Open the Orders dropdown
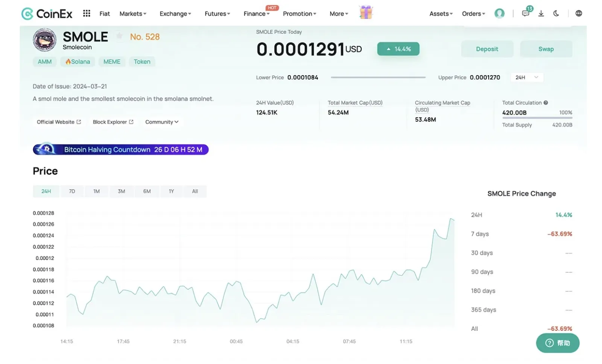 473,14
